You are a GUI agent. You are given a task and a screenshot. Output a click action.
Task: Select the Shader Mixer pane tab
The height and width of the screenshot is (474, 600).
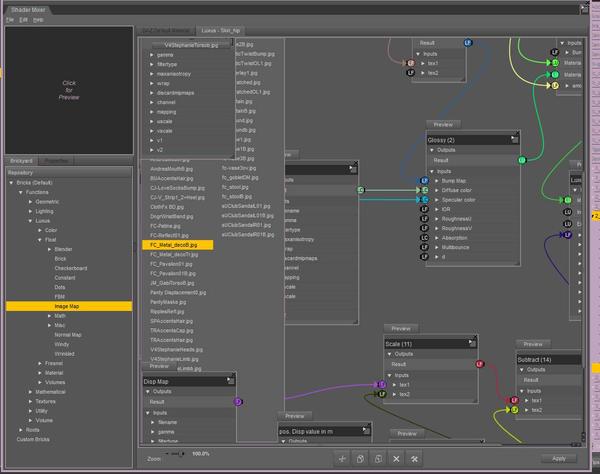[x=28, y=10]
